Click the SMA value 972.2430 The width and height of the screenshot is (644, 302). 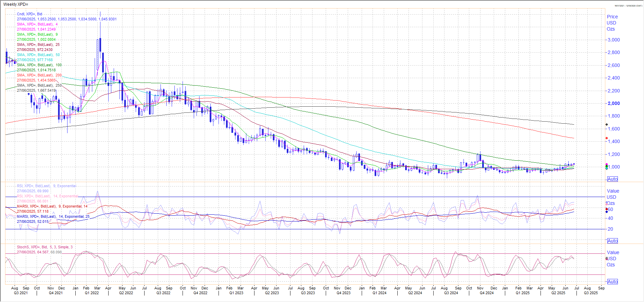45,50
